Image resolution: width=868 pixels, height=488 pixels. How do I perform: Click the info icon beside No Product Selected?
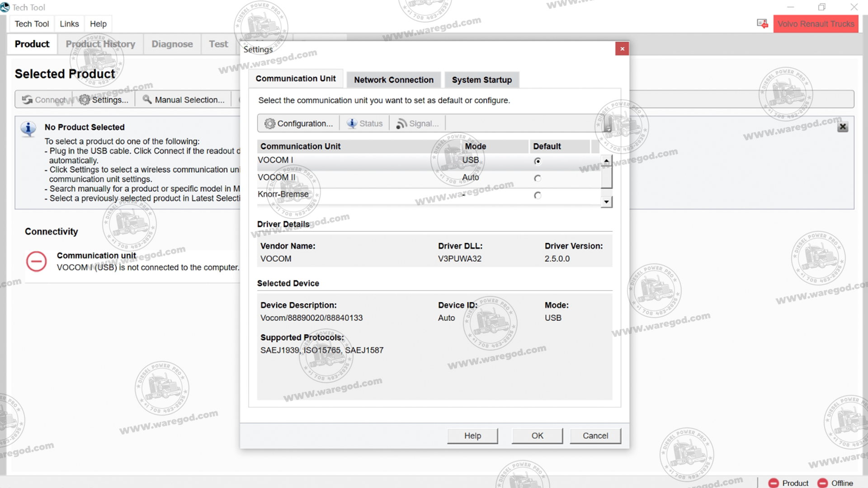pos(28,129)
